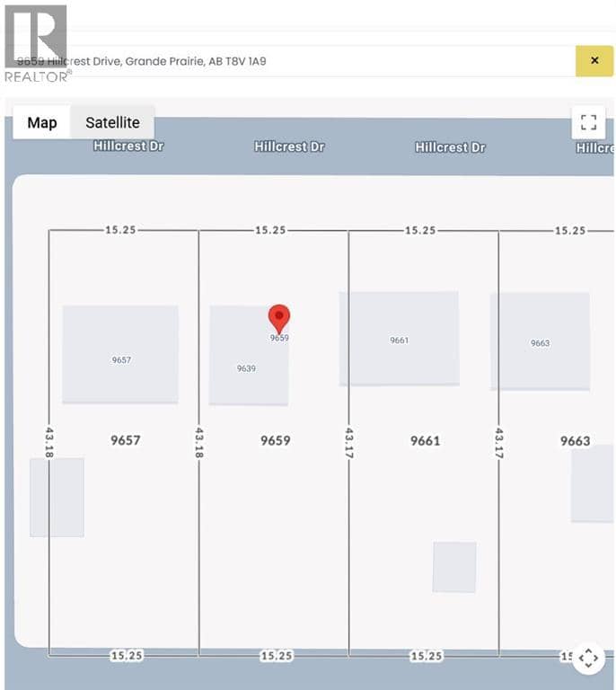This screenshot has height=690, width=616.
Task: Click the map pan navigation control
Action: tap(588, 659)
